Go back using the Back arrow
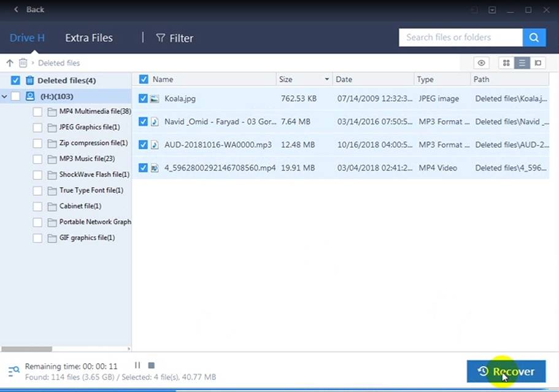Image resolution: width=559 pixels, height=392 pixels. 16,10
